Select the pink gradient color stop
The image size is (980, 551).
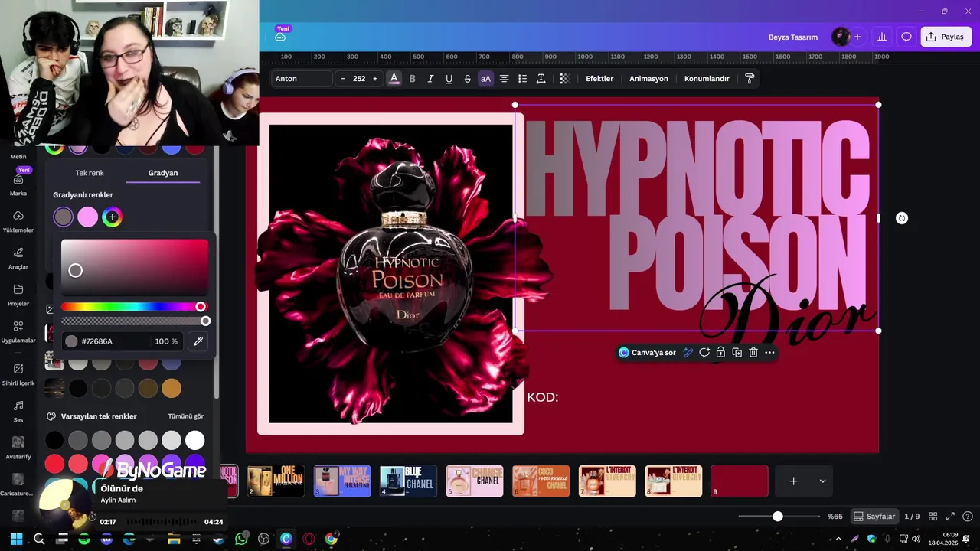88,217
